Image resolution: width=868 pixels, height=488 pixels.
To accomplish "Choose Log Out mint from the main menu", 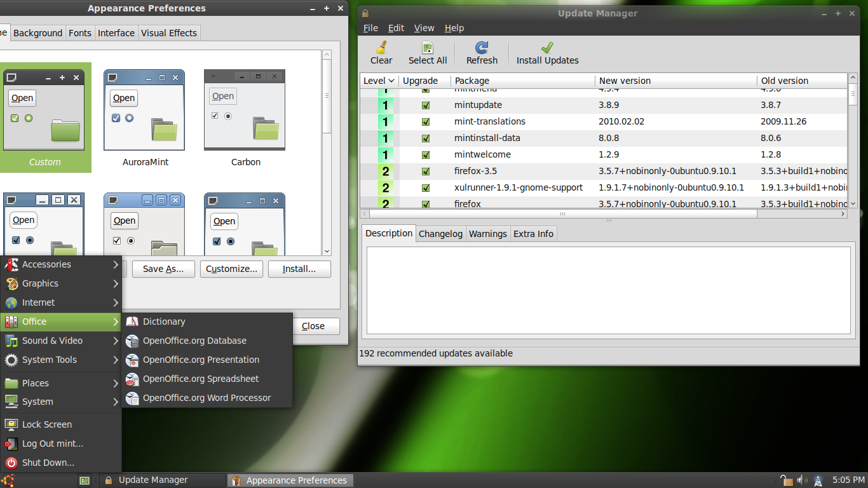I will tap(61, 444).
